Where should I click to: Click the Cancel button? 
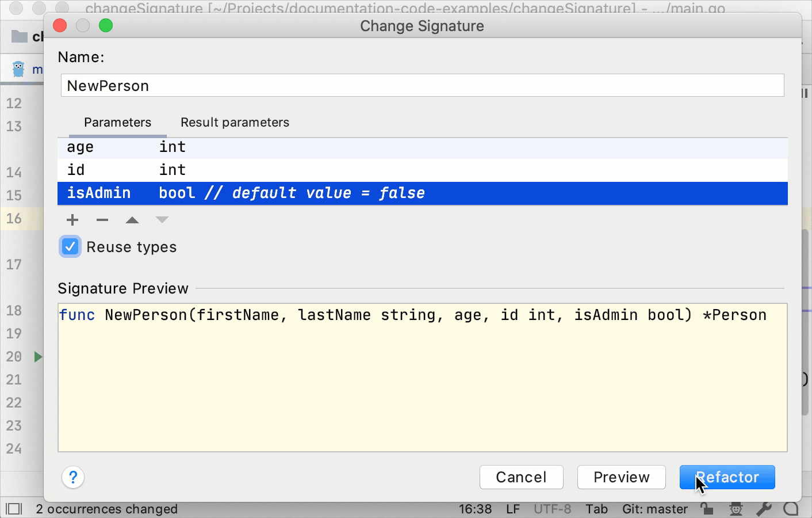tap(521, 477)
